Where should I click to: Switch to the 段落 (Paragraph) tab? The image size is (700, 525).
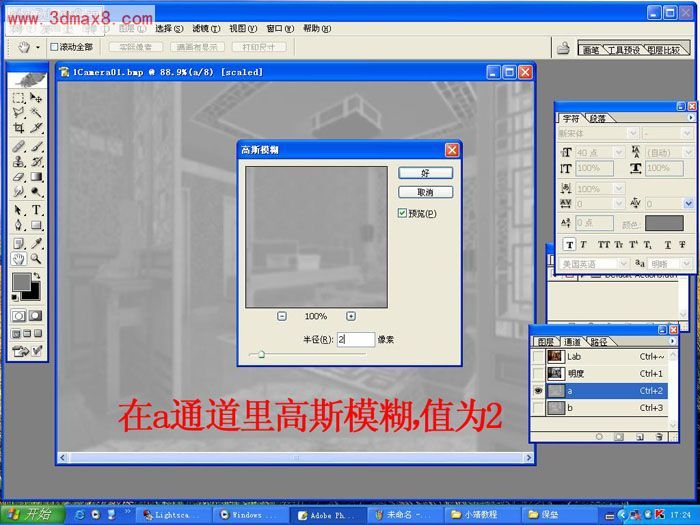(x=597, y=119)
